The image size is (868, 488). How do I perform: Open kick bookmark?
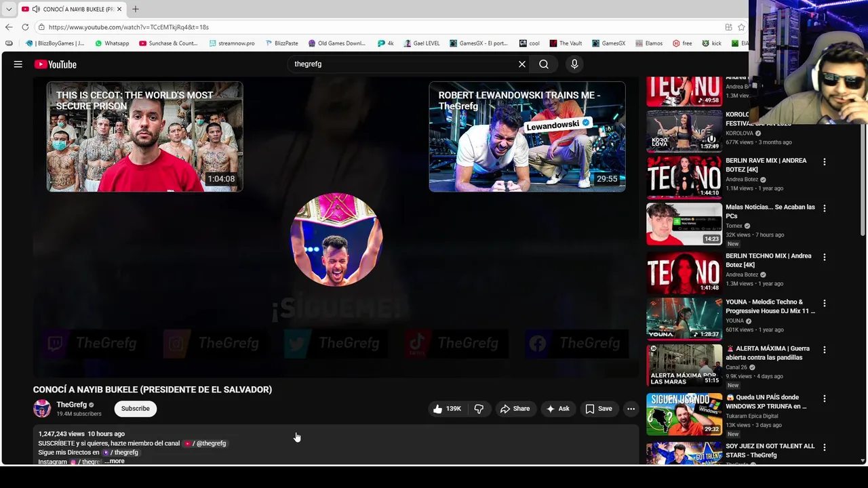[x=711, y=43]
